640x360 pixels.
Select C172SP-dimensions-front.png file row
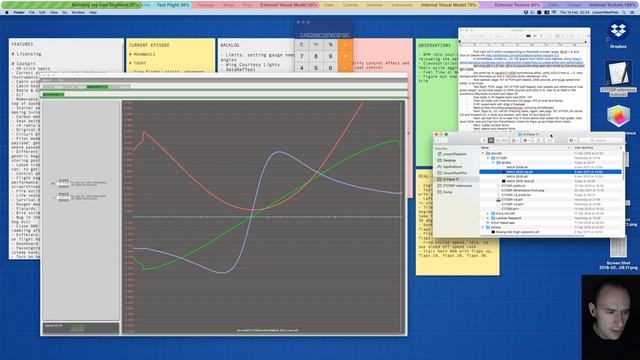[x=551, y=190]
